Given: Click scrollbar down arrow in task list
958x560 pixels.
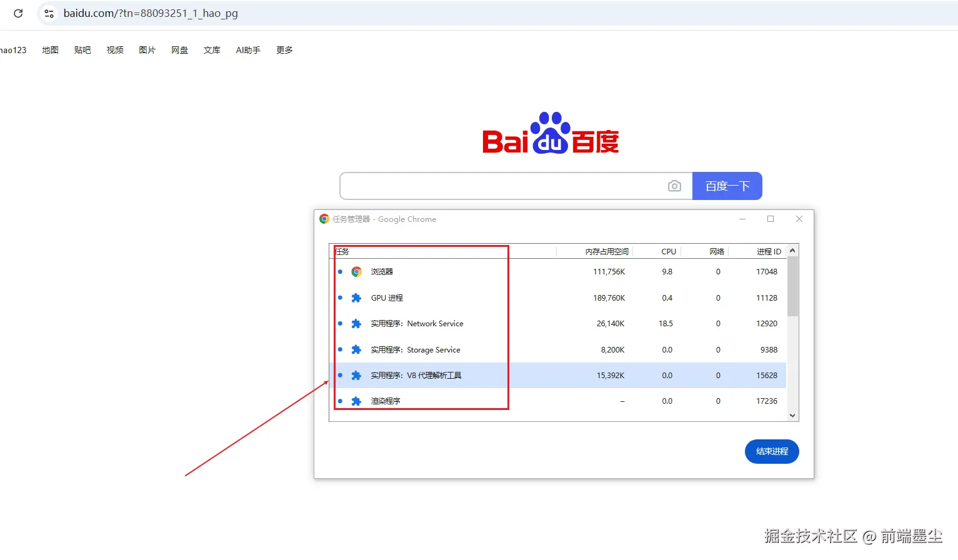Looking at the screenshot, I should pos(792,416).
